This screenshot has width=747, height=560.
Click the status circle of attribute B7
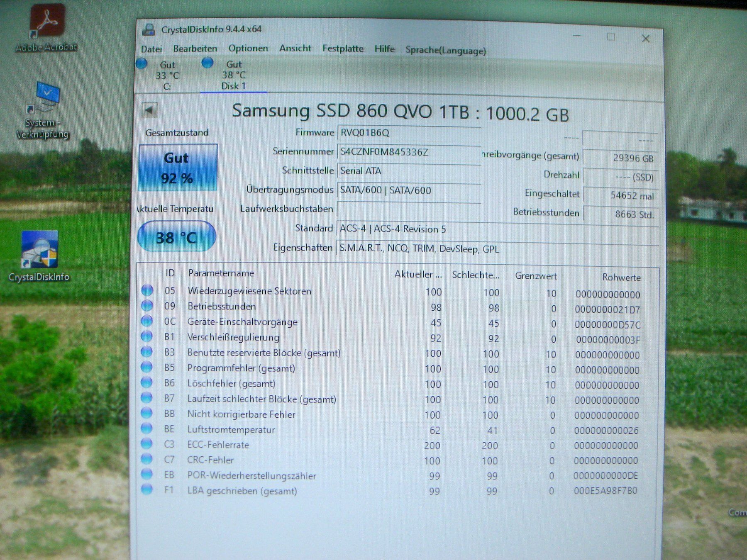(x=146, y=397)
